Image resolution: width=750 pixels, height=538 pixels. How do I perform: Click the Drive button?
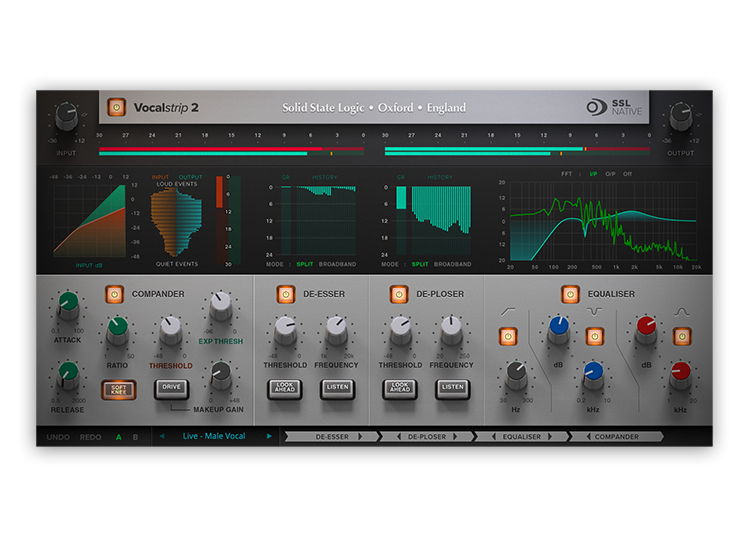coord(171,388)
